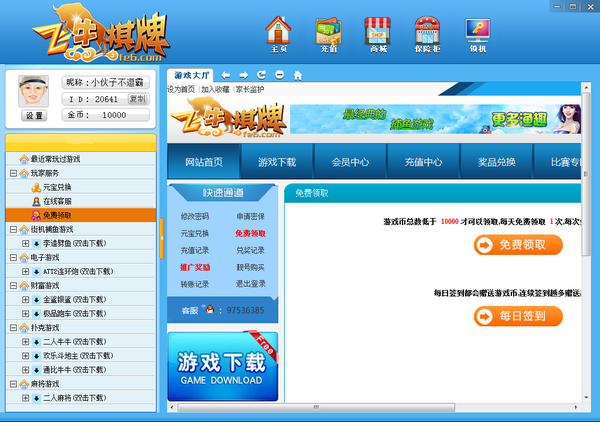Image resolution: width=600 pixels, height=422 pixels.
Task: Collapse the 麻将游戏 tree node
Action: (13, 384)
